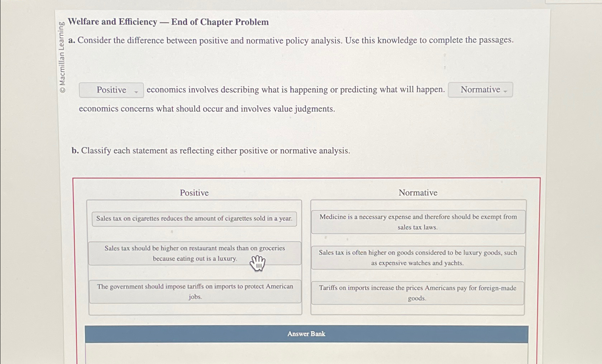Select the cigarettes sales tax statement

[195, 218]
